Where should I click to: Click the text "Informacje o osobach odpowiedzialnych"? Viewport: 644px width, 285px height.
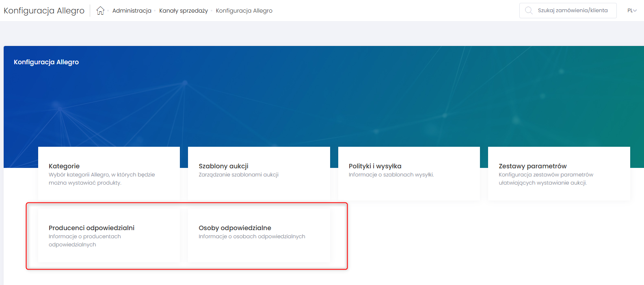click(252, 237)
